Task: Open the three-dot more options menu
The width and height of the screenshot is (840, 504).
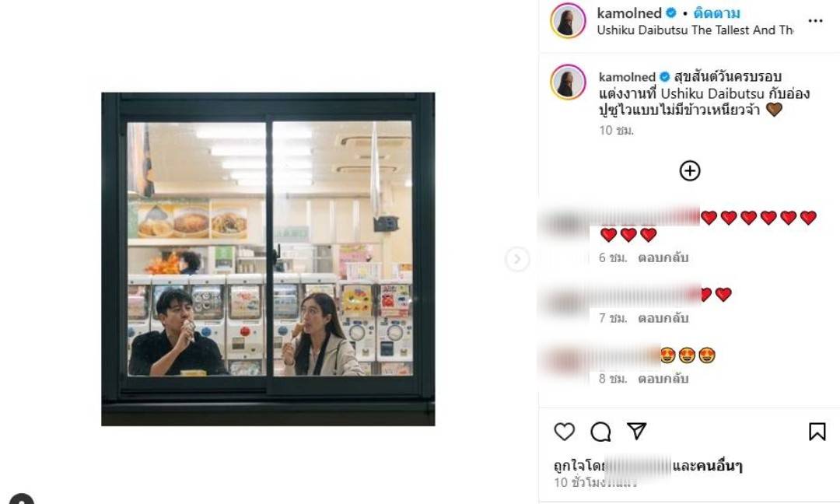Action: pyautogui.click(x=815, y=21)
